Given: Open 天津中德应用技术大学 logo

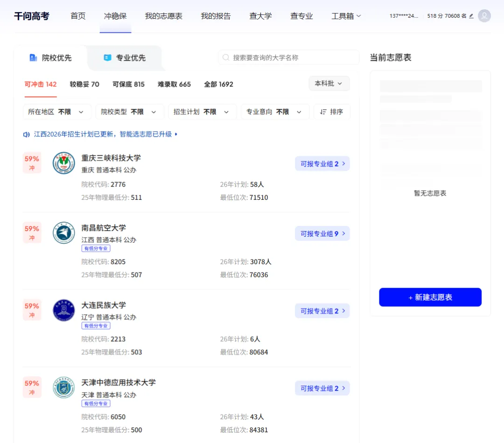Looking at the screenshot, I should (63, 387).
